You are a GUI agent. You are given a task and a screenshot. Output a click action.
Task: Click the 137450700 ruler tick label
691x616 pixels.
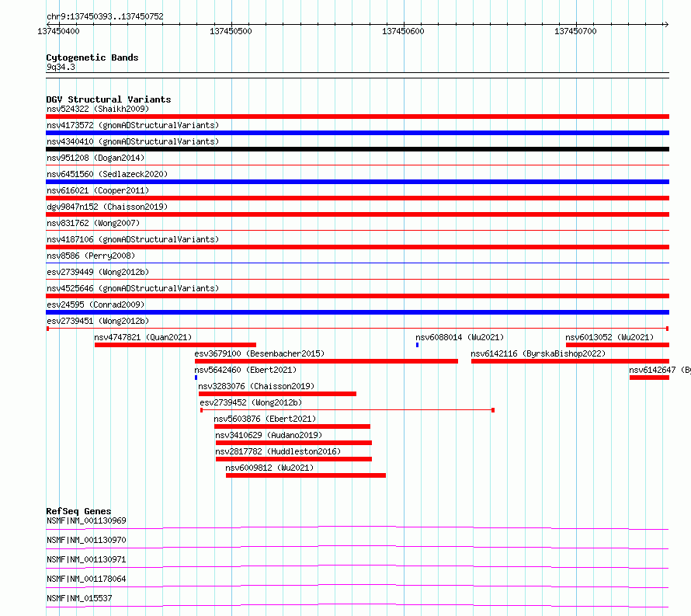(575, 31)
